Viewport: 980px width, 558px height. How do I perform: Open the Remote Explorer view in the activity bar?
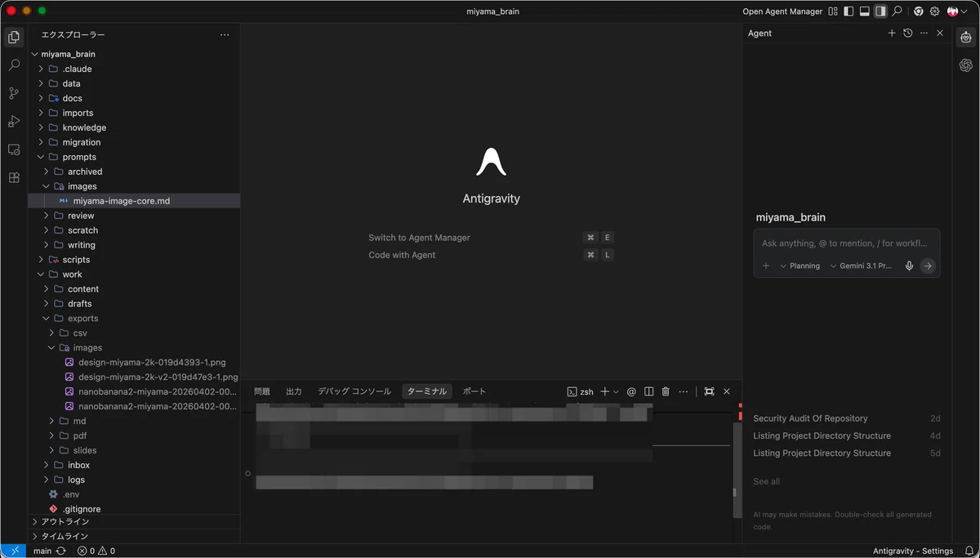tap(14, 150)
